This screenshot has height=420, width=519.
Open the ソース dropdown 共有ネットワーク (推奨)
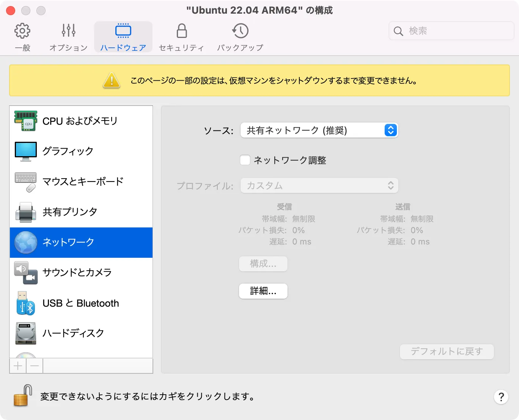coord(319,130)
